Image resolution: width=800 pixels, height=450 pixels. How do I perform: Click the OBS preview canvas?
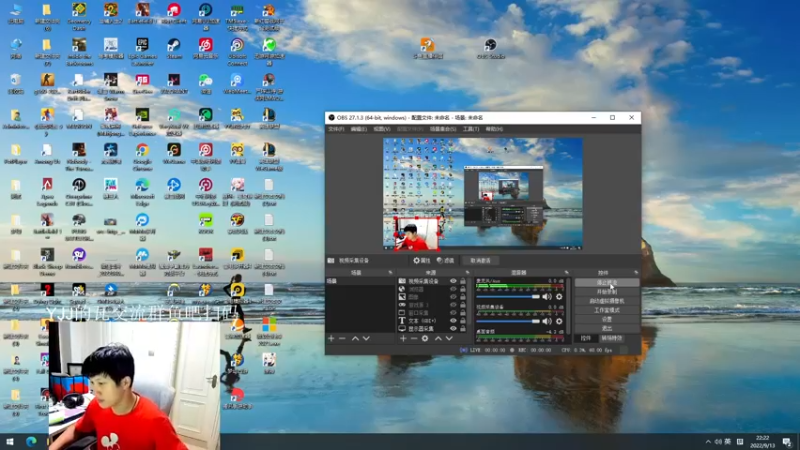[483, 194]
